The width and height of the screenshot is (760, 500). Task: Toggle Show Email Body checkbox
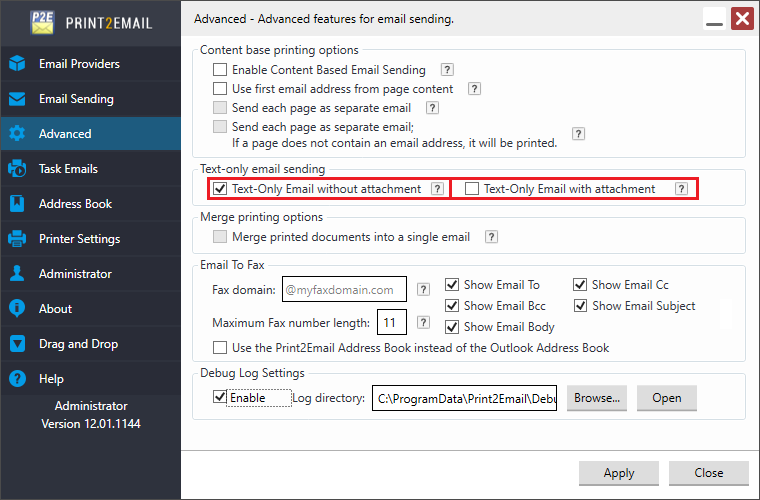452,327
